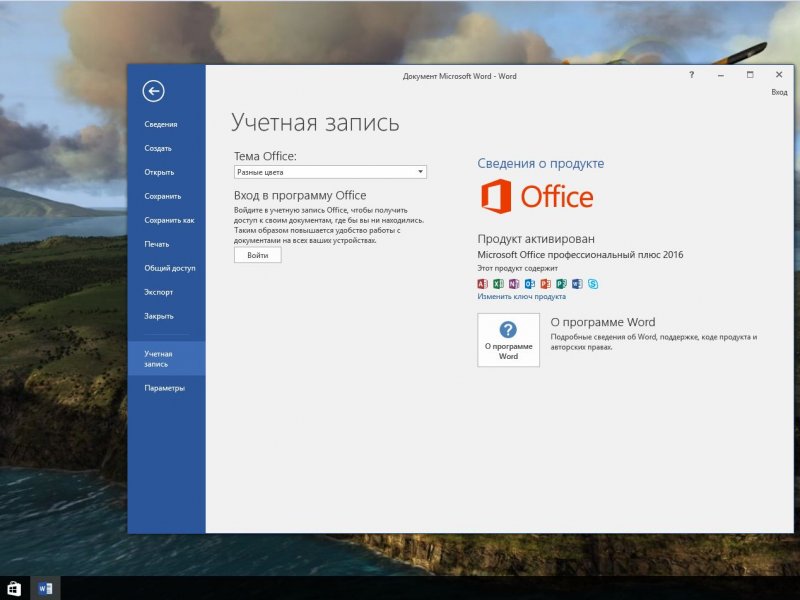800x600 pixels.
Task: Choose Открыть from the sidebar
Action: [159, 172]
